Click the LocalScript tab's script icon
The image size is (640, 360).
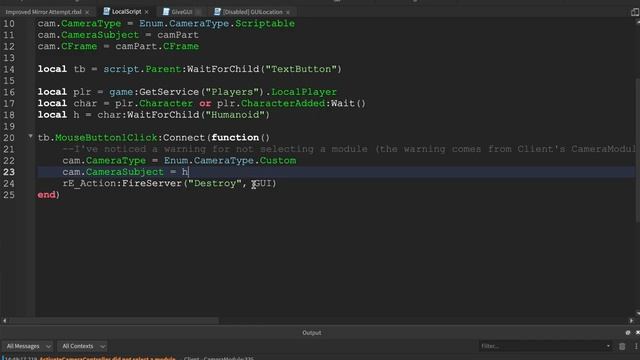click(107, 11)
